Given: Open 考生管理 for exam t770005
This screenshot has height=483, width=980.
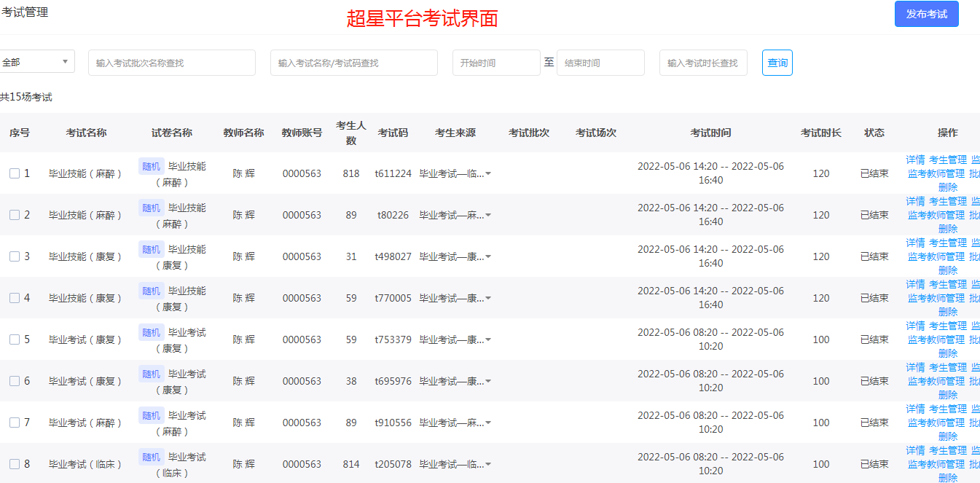Looking at the screenshot, I should coord(948,284).
